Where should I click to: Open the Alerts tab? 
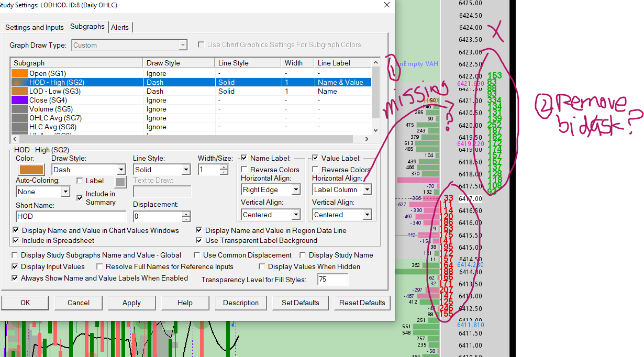click(120, 27)
